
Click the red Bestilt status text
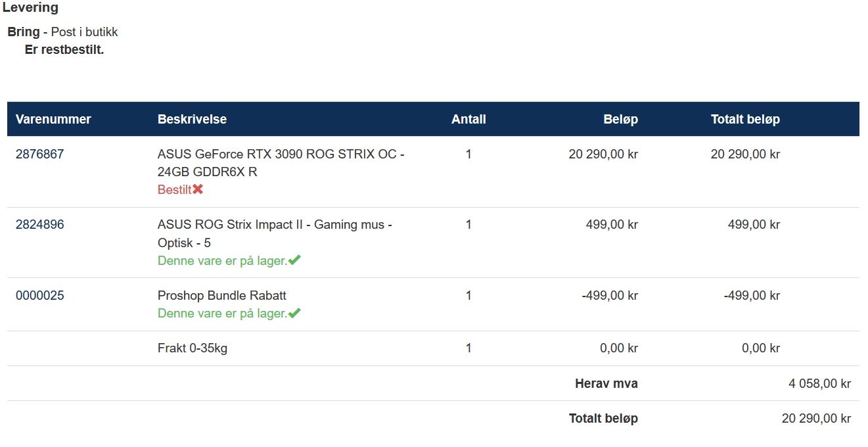[175, 189]
